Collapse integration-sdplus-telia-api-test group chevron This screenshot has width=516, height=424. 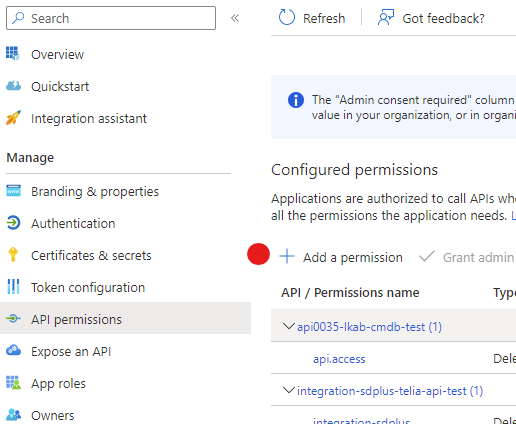pyautogui.click(x=288, y=390)
